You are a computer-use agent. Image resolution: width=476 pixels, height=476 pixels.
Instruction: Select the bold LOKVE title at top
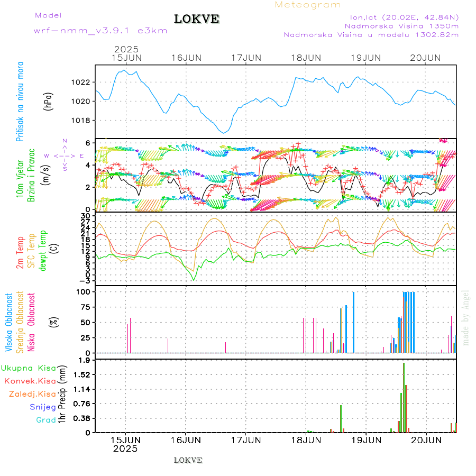click(197, 19)
